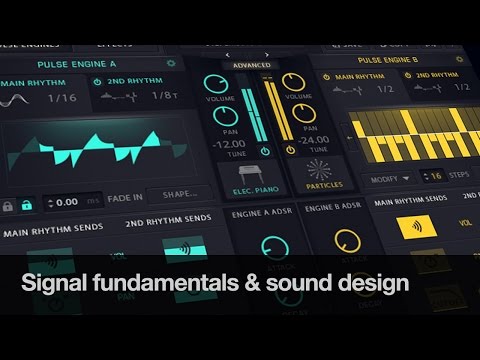Open 2nd Rhythm 1/8T rate selector

(x=165, y=96)
